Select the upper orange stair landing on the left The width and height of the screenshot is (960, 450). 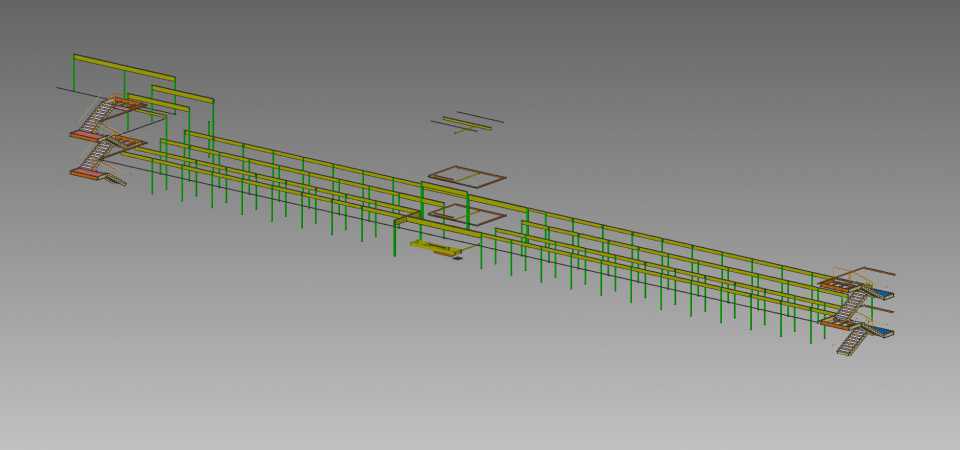[85, 133]
